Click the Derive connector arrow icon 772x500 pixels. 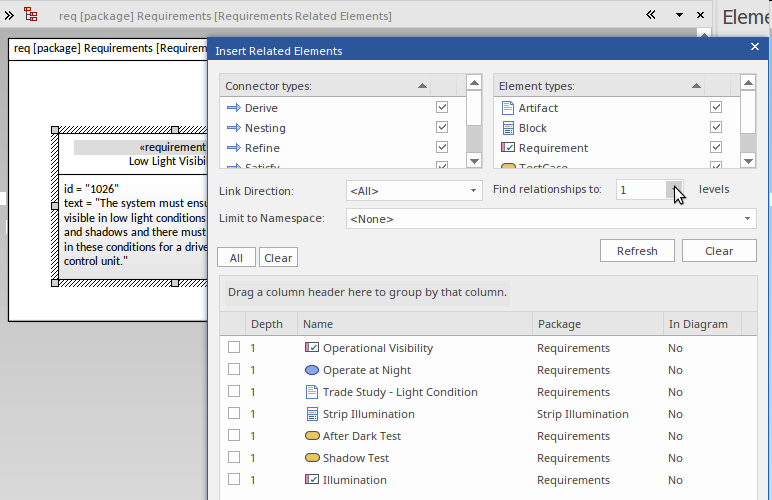tap(234, 108)
